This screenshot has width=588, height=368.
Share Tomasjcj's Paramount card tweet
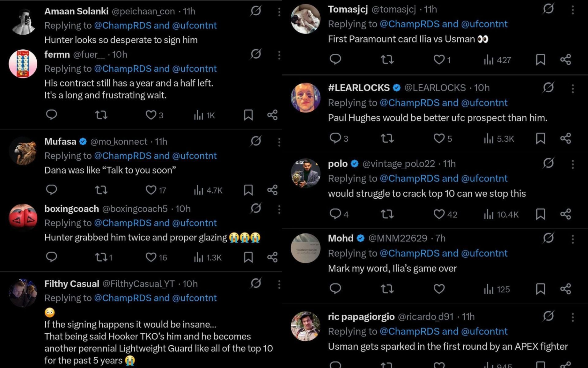(x=565, y=59)
